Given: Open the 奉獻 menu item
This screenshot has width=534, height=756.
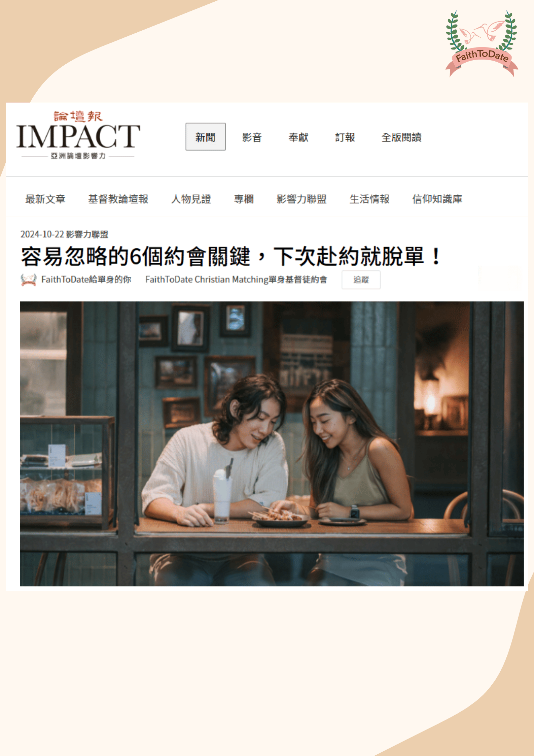Looking at the screenshot, I should 298,137.
